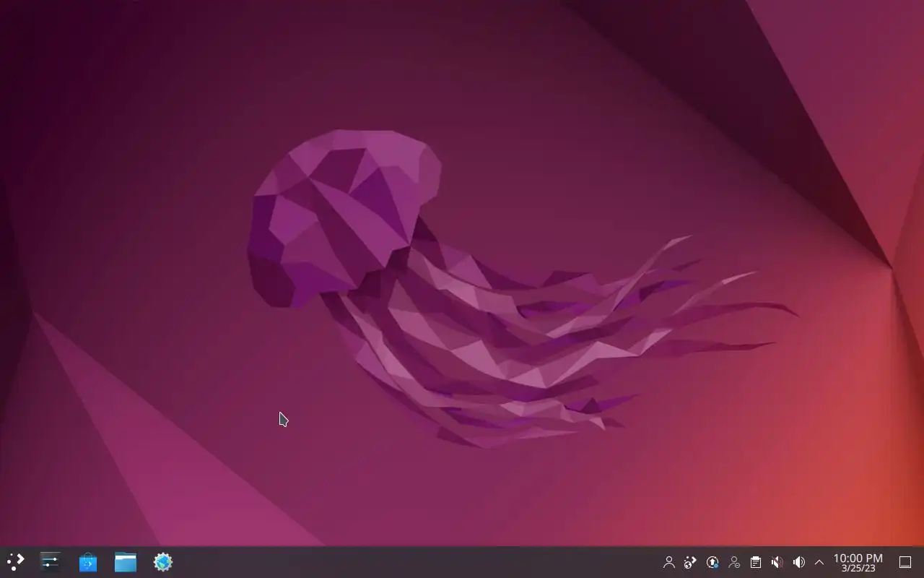
Task: Click the Show Desktop button
Action: point(905,562)
